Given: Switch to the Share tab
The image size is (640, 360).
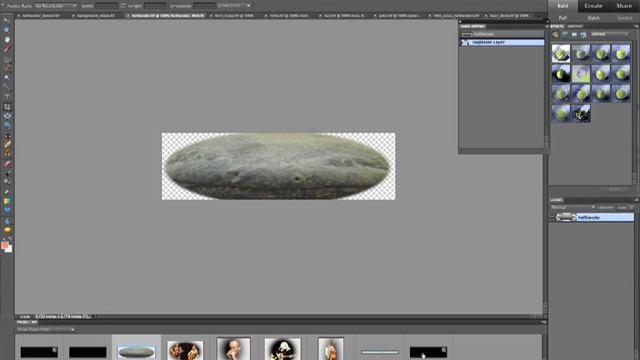Looking at the screenshot, I should point(624,6).
